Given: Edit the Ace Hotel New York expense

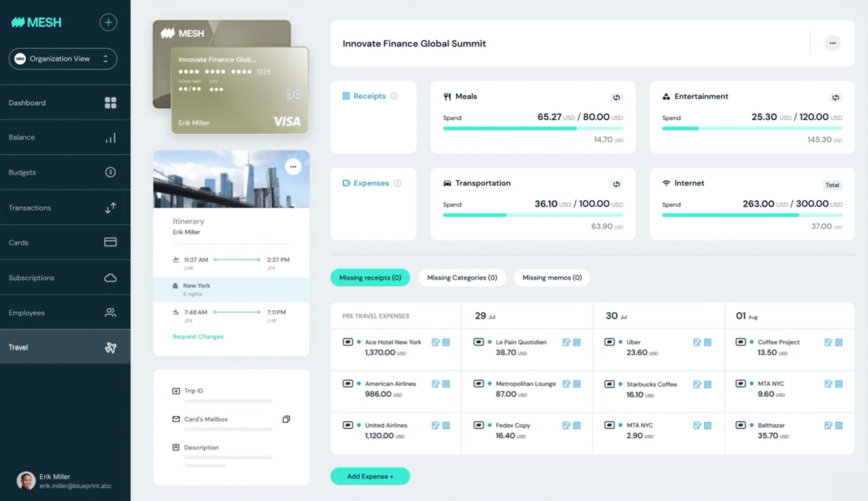Looking at the screenshot, I should click(x=436, y=342).
